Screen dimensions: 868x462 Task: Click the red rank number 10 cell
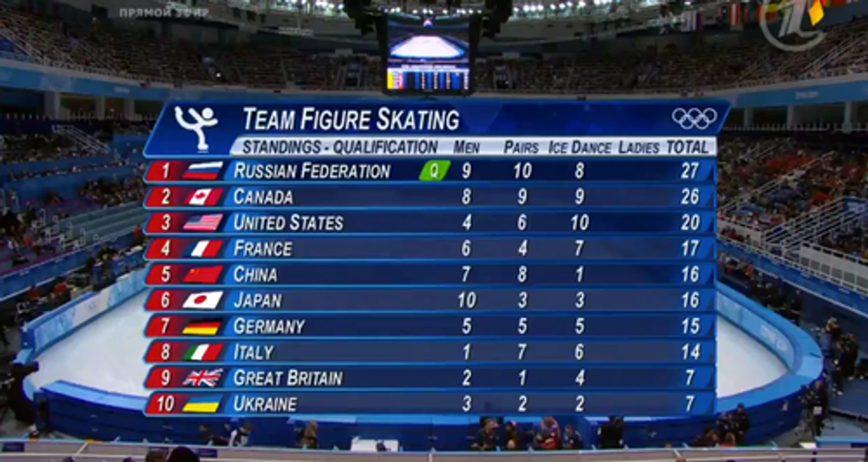click(165, 404)
